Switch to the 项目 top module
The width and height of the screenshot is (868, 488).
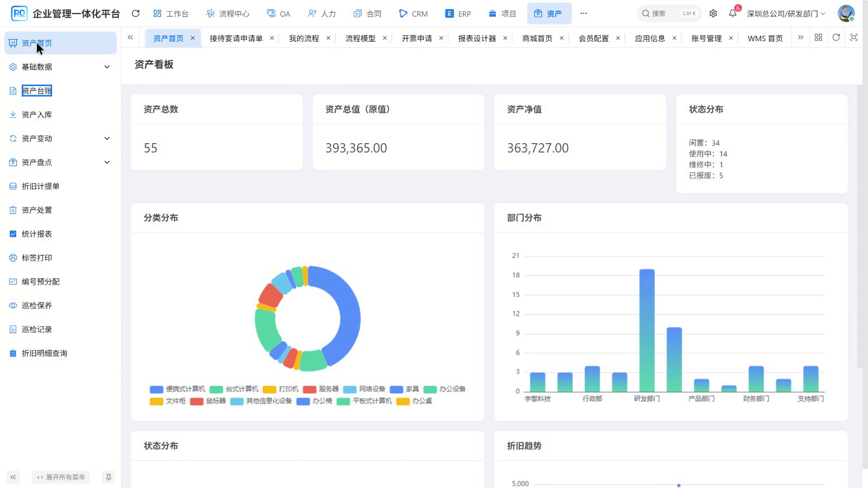pos(502,14)
